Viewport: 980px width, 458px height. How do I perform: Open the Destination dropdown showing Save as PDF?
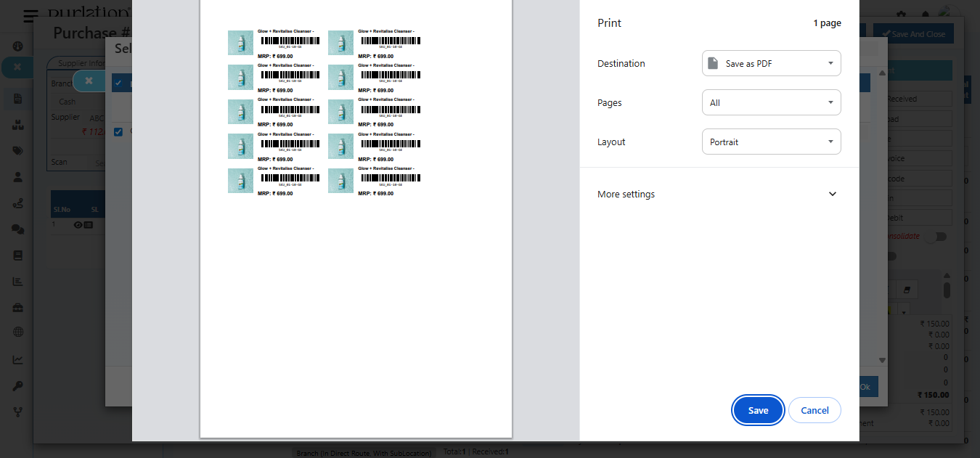coord(771,63)
